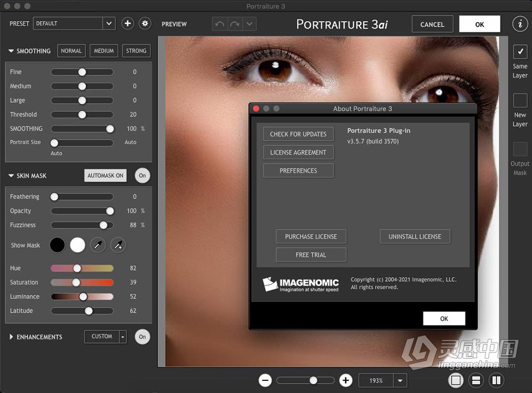Viewport: 532px width, 393px height.
Task: Click the Medium smoothing slider handle
Action: click(82, 86)
